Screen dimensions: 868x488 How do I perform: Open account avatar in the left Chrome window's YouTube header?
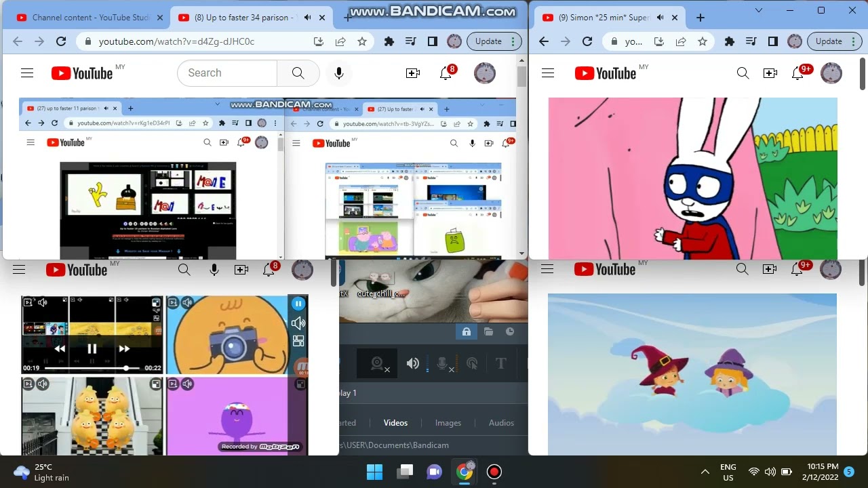coord(485,73)
